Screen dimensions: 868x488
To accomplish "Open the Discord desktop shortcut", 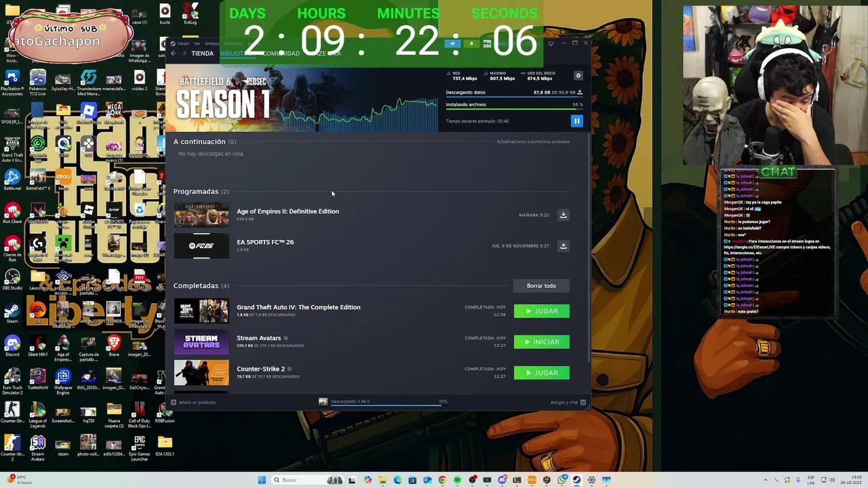I will [x=12, y=347].
